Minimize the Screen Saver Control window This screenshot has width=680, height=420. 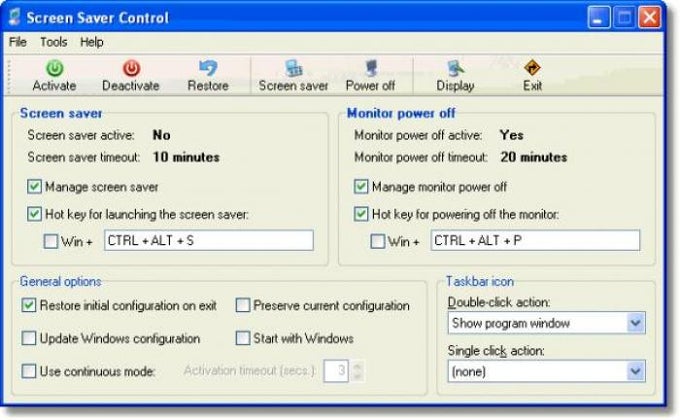[599, 18]
